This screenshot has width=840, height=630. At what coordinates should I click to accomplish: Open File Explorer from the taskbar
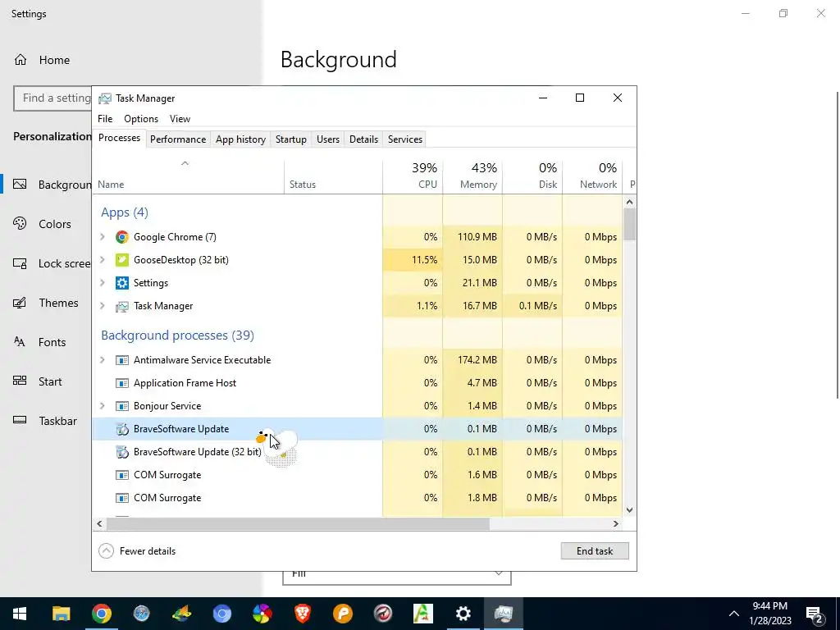coord(61,614)
